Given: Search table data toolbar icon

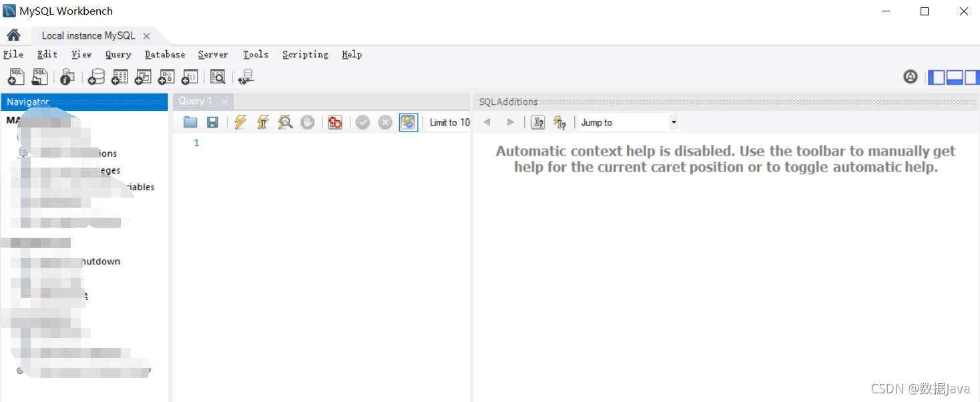Looking at the screenshot, I should click(x=218, y=77).
